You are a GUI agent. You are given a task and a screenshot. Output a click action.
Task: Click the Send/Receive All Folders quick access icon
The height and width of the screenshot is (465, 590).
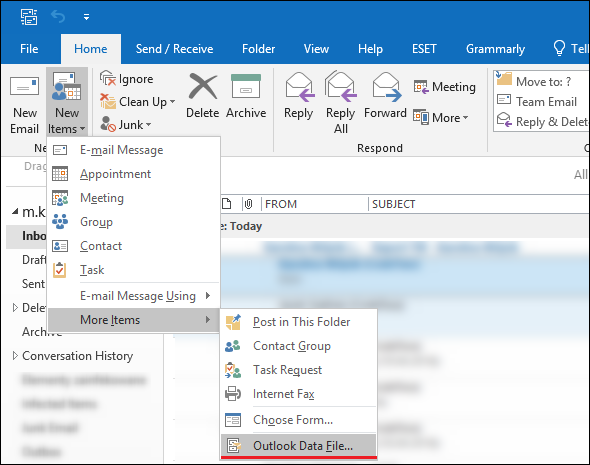pyautogui.click(x=29, y=17)
